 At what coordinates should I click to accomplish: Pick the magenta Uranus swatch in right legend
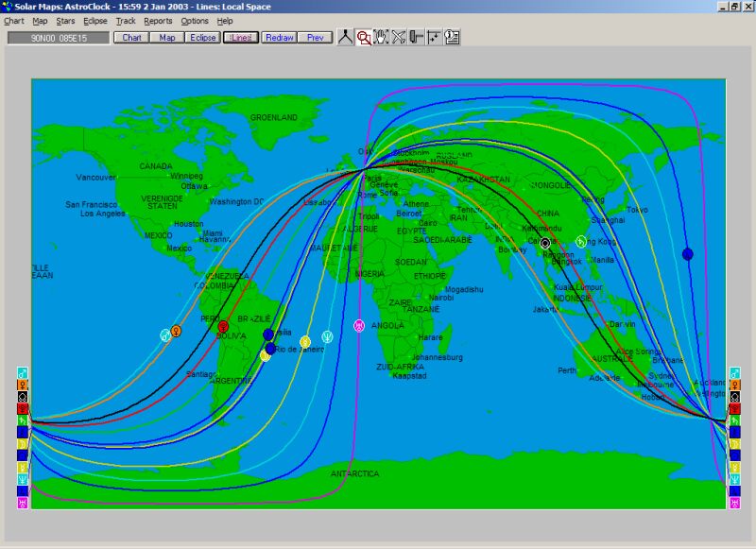(x=734, y=503)
